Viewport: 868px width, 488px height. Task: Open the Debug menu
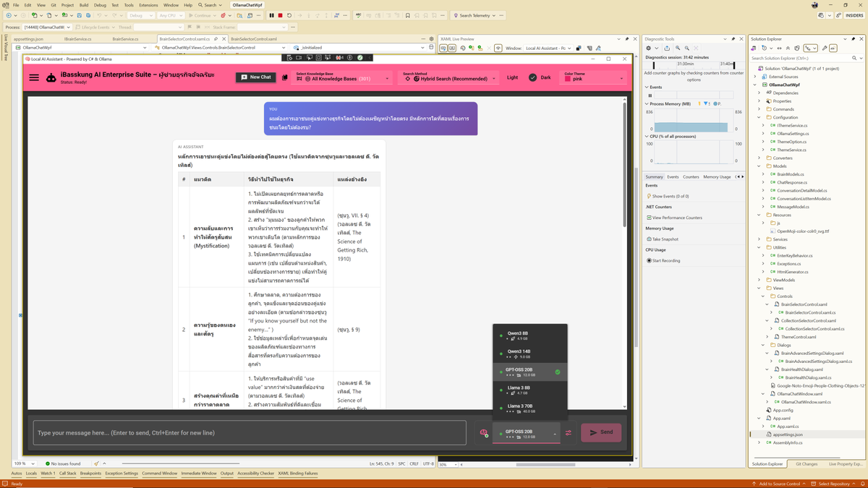tap(100, 5)
